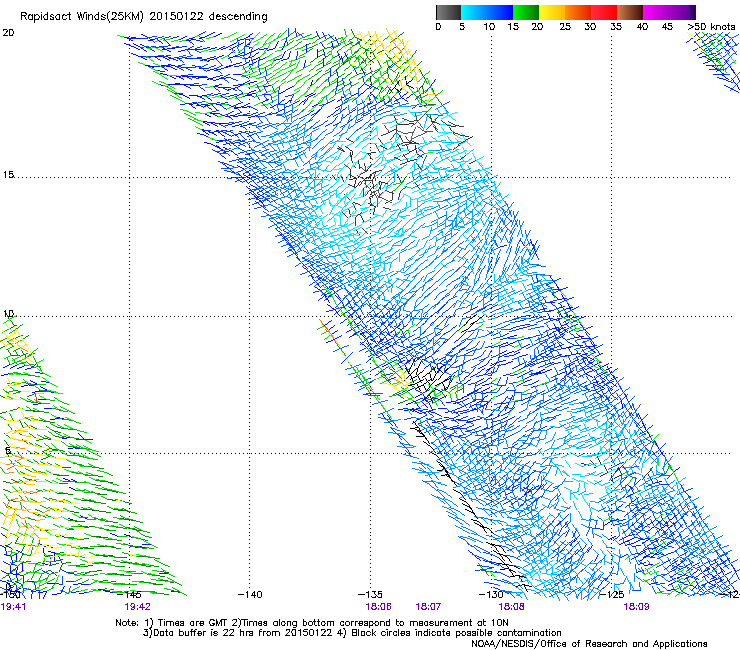
Task: Click the '18:07' purple time stamp
Action: (x=428, y=607)
